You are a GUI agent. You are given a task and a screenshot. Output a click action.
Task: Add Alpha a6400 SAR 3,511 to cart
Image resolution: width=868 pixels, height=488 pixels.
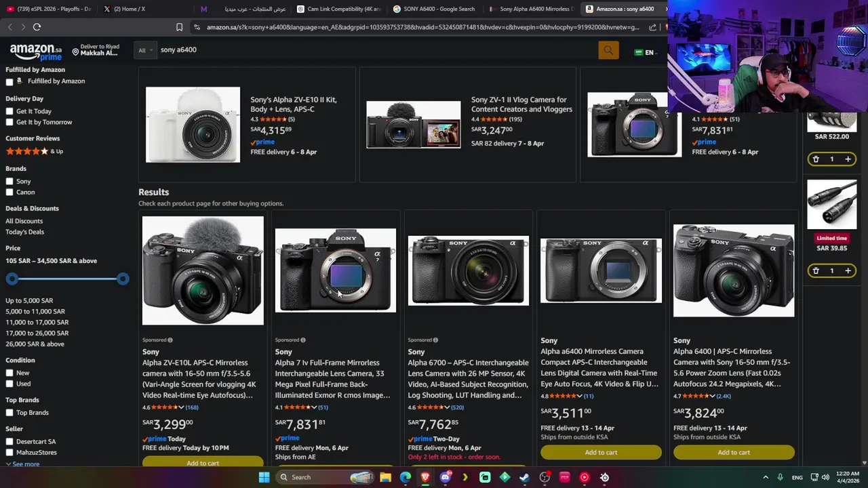click(x=601, y=453)
